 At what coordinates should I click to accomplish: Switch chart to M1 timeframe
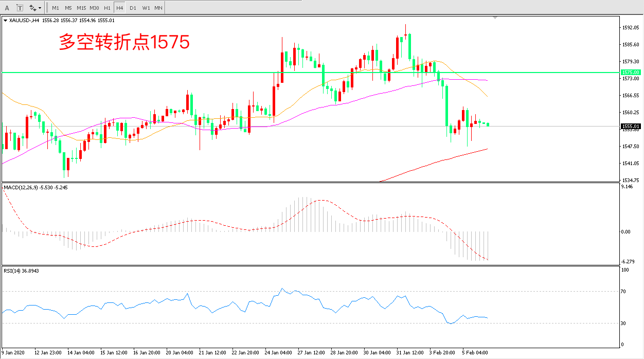56,8
